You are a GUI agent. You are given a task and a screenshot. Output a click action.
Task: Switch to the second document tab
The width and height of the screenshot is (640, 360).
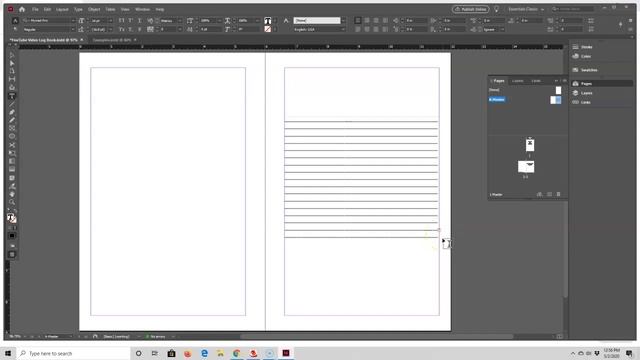pos(112,40)
